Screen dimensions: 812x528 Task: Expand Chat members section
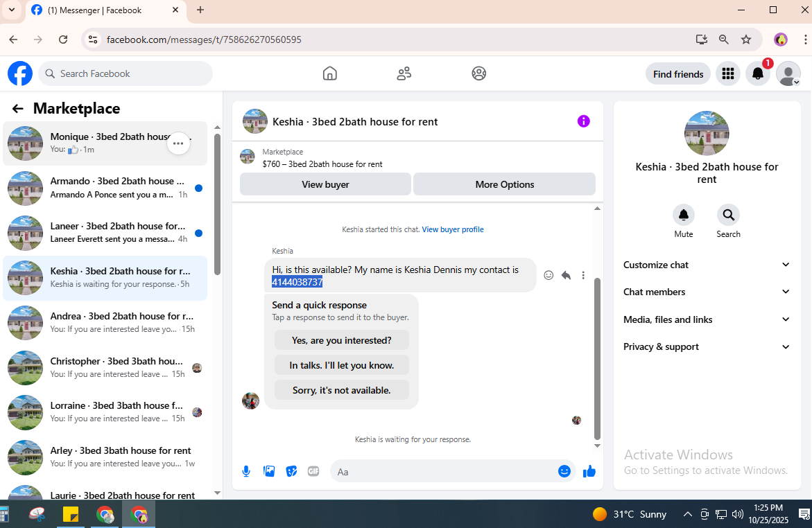pyautogui.click(x=707, y=292)
